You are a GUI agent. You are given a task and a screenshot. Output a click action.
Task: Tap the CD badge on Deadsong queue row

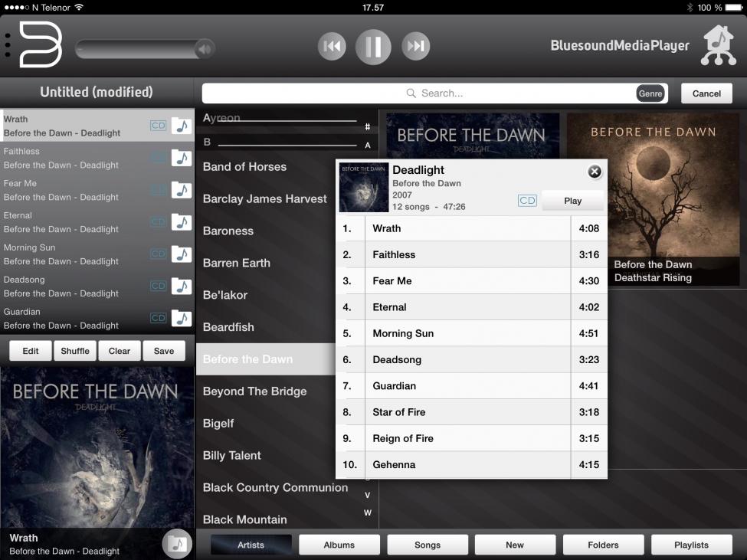coord(158,287)
